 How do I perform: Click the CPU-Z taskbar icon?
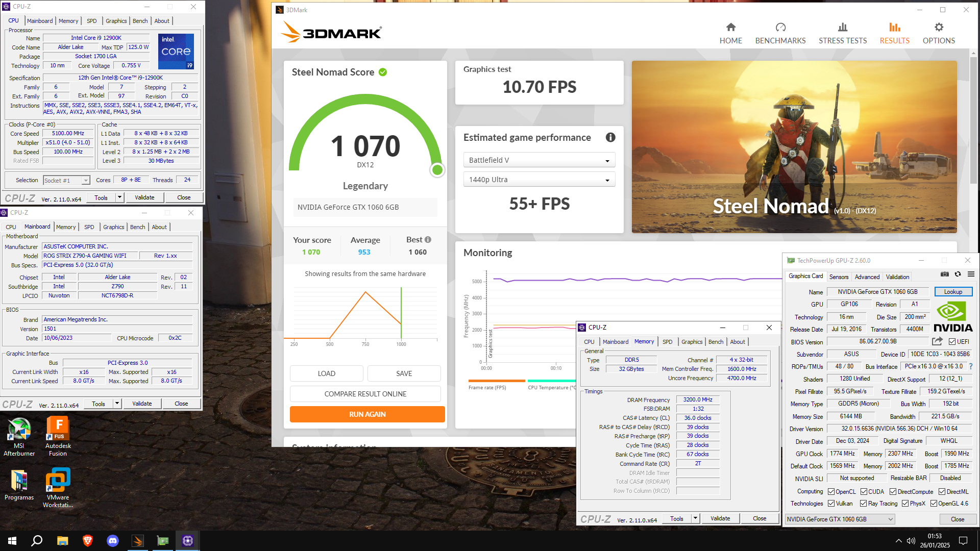(187, 541)
